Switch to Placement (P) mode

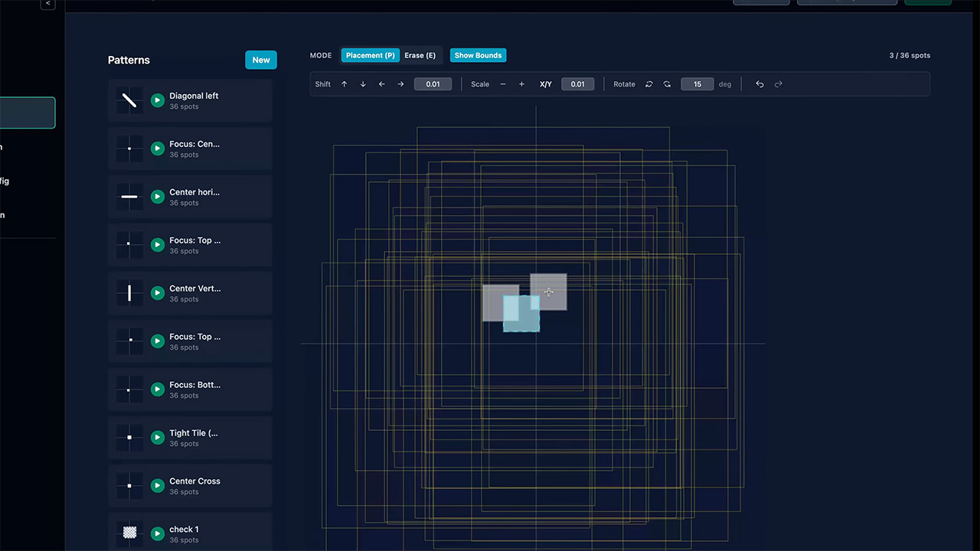[x=370, y=55]
